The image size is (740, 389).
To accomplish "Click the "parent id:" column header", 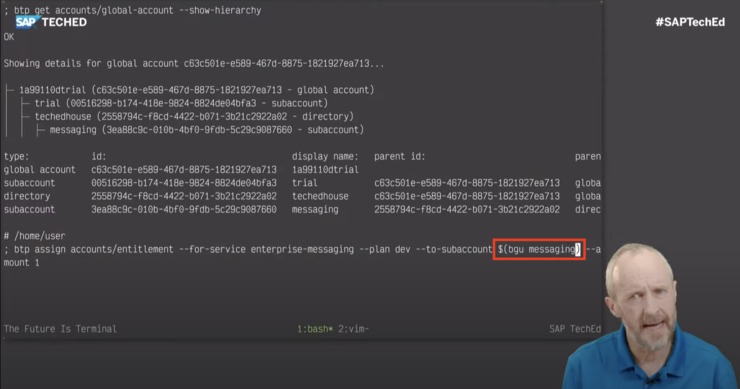I will (400, 156).
